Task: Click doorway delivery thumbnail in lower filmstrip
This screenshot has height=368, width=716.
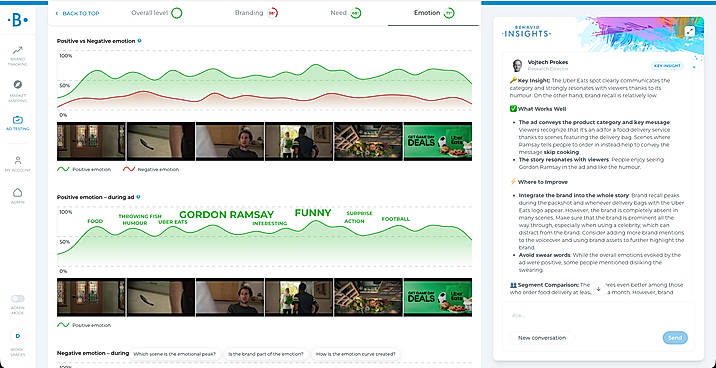Action: click(x=299, y=297)
